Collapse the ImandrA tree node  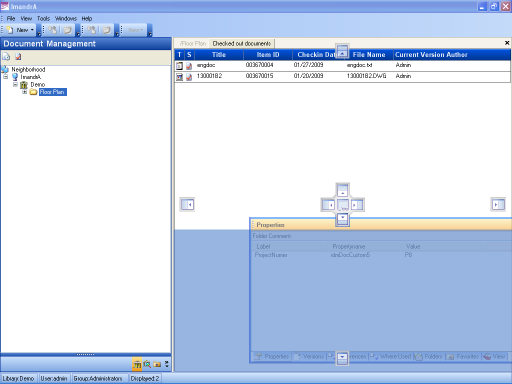(6, 77)
